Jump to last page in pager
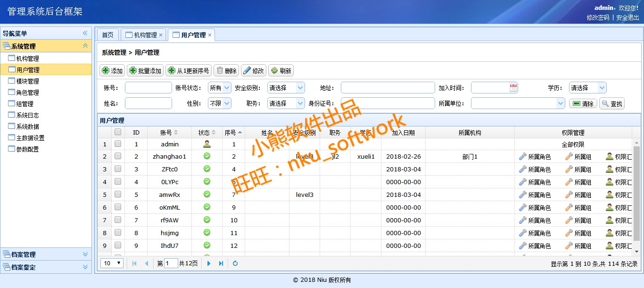 click(x=221, y=263)
